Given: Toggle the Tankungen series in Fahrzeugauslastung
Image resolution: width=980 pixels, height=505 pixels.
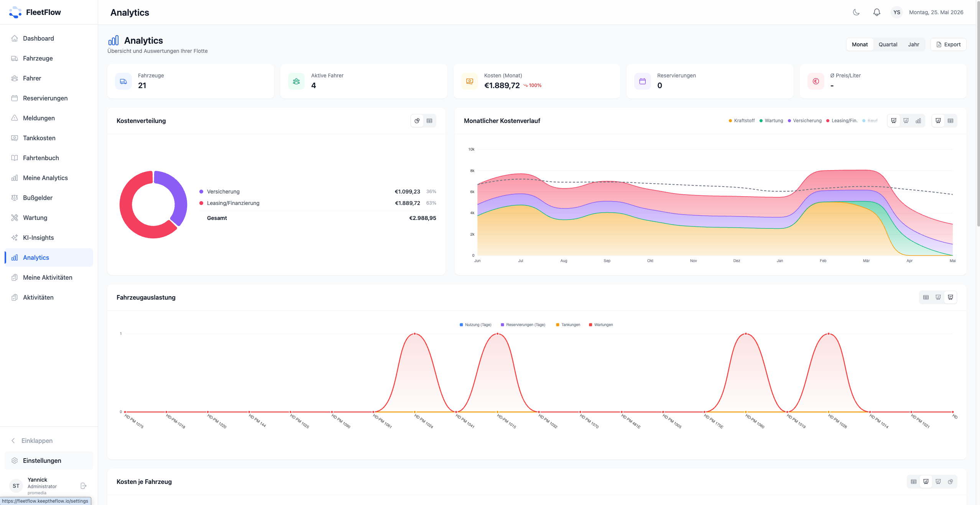Looking at the screenshot, I should (x=568, y=325).
